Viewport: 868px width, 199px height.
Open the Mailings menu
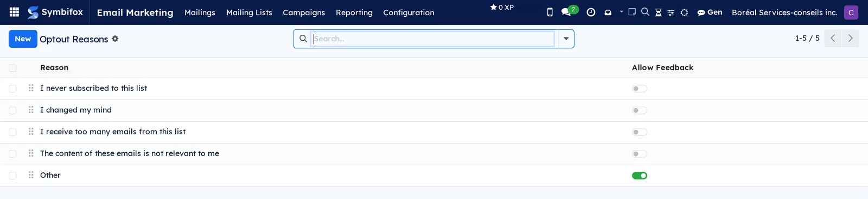click(200, 12)
